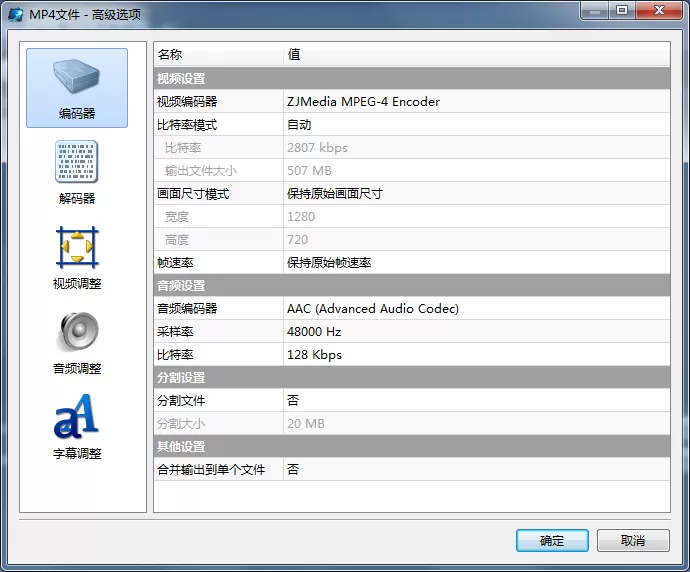Click the disabled height value 720
This screenshot has height=572, width=690.
point(297,240)
